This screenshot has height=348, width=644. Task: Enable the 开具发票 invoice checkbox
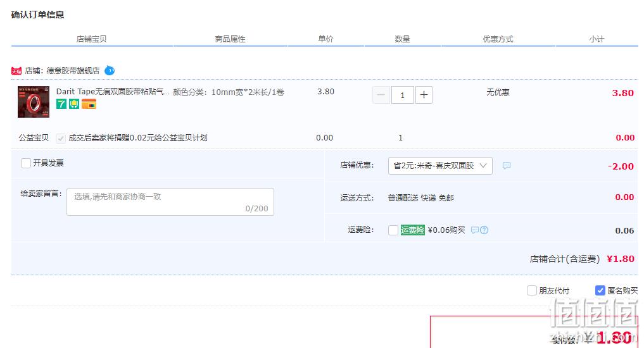pos(26,163)
